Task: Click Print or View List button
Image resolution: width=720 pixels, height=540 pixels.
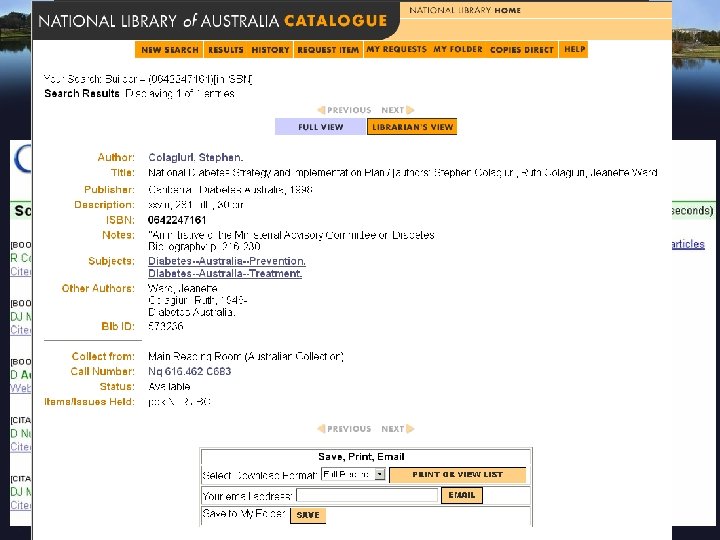Action: pyautogui.click(x=457, y=475)
